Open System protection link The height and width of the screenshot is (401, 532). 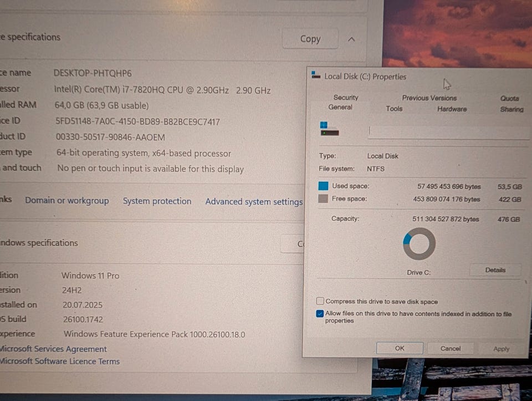pos(157,201)
